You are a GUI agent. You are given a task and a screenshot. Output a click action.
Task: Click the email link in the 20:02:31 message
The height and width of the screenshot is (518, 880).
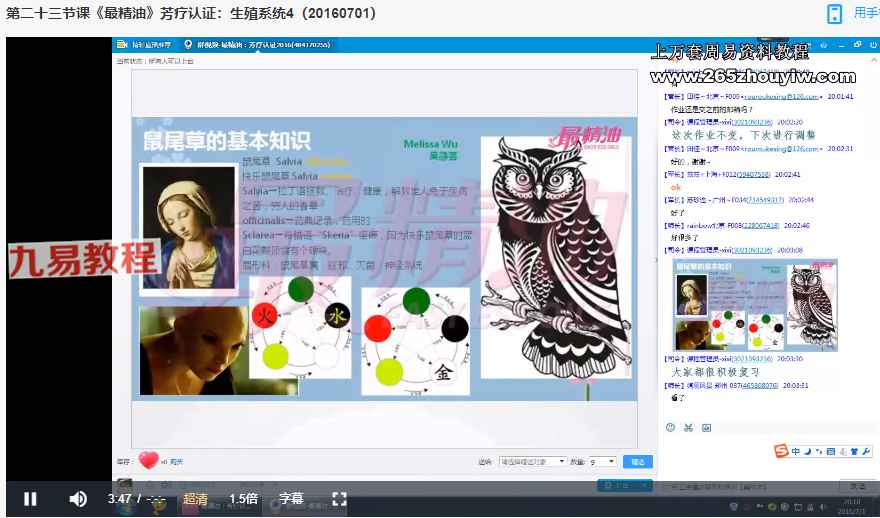[784, 149]
